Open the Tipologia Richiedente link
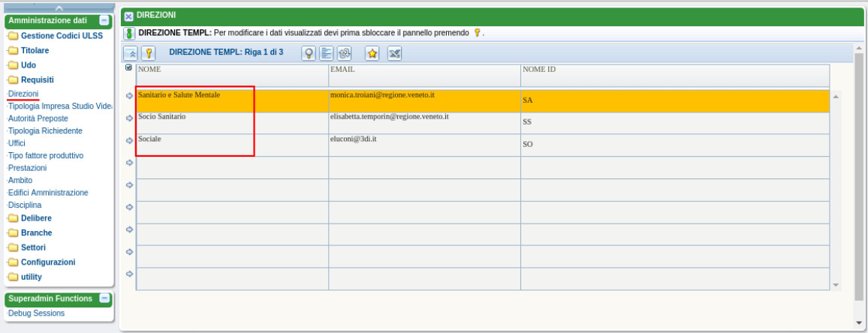Screen dimensions: 868x333 pyautogui.click(x=45, y=130)
